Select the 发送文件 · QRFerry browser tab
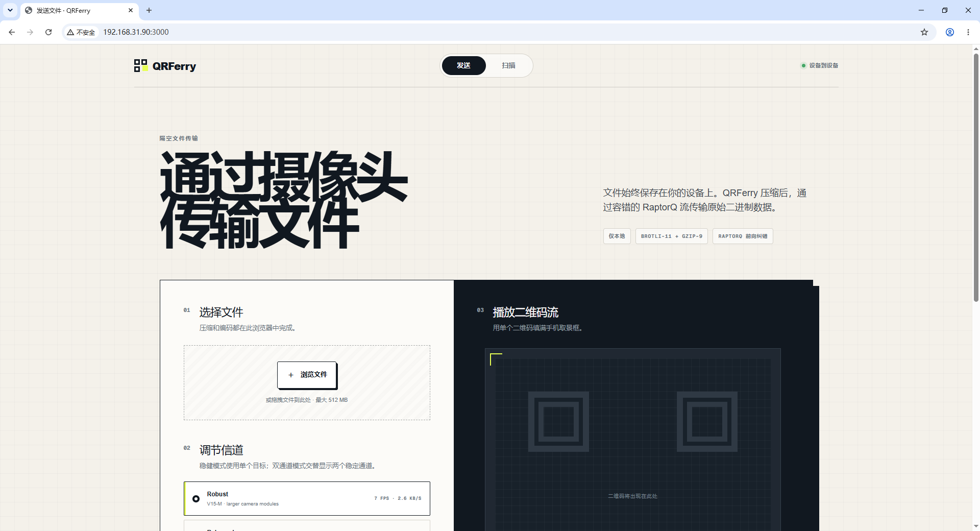The image size is (980, 531). pyautogui.click(x=79, y=10)
